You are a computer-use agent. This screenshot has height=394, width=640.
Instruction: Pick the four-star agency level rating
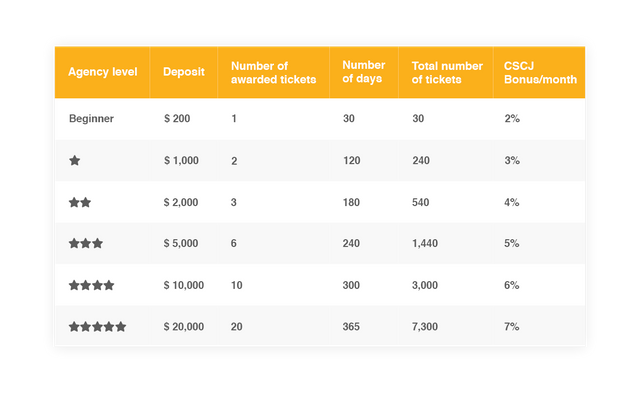91,285
